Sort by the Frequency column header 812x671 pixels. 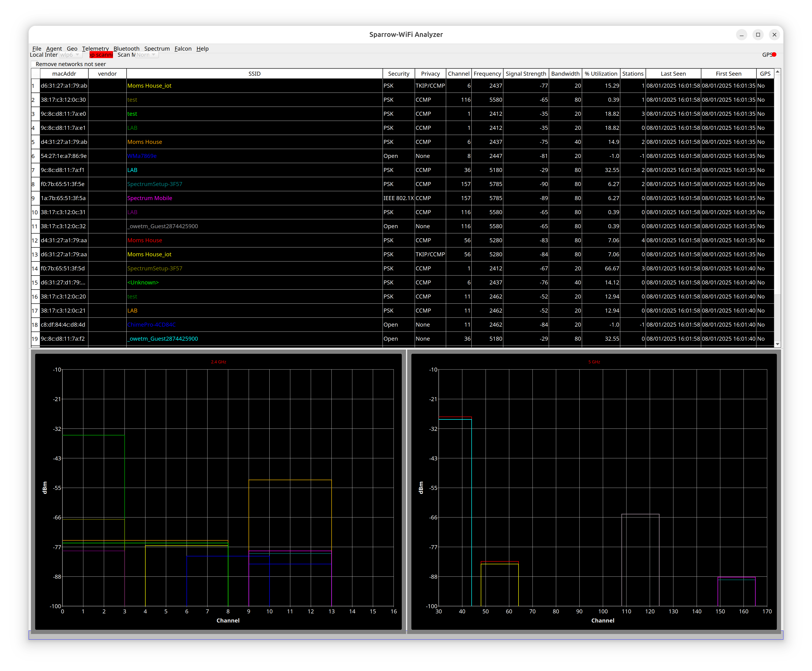(x=487, y=74)
